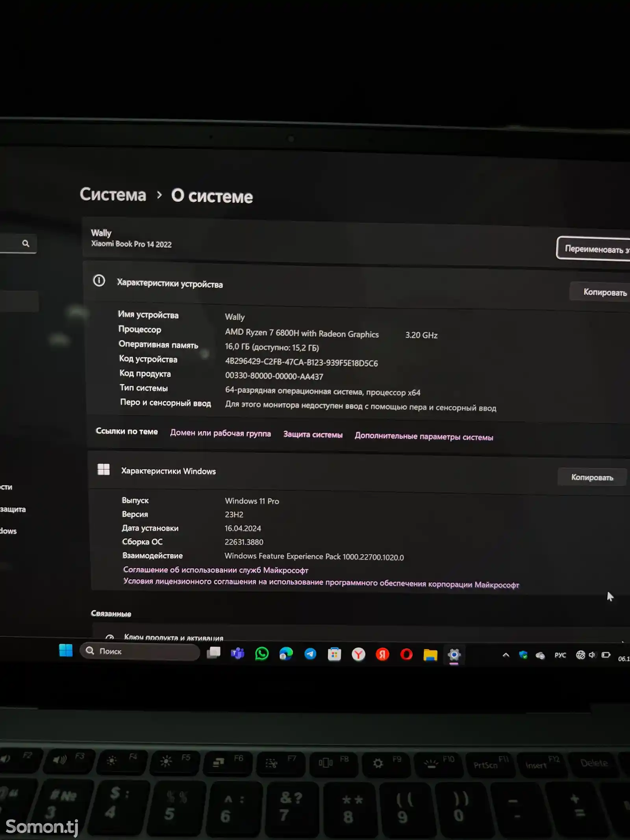Select system type 64-разрядная text

[x=322, y=391]
